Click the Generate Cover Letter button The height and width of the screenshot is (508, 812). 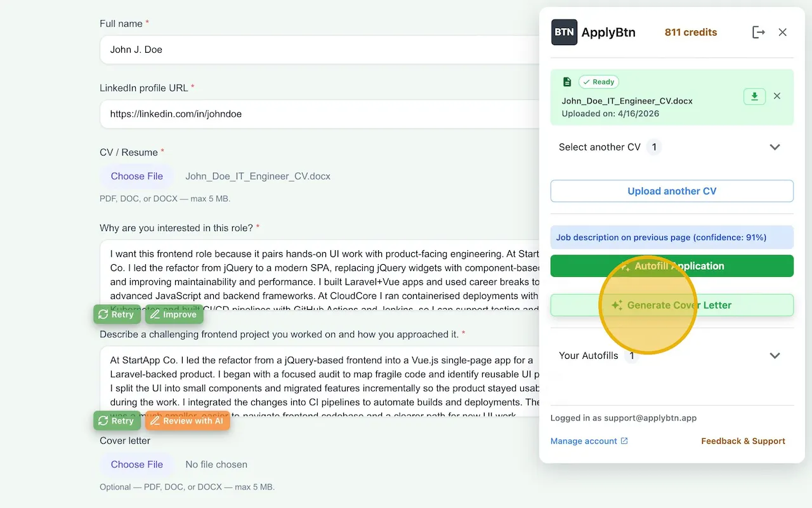672,305
